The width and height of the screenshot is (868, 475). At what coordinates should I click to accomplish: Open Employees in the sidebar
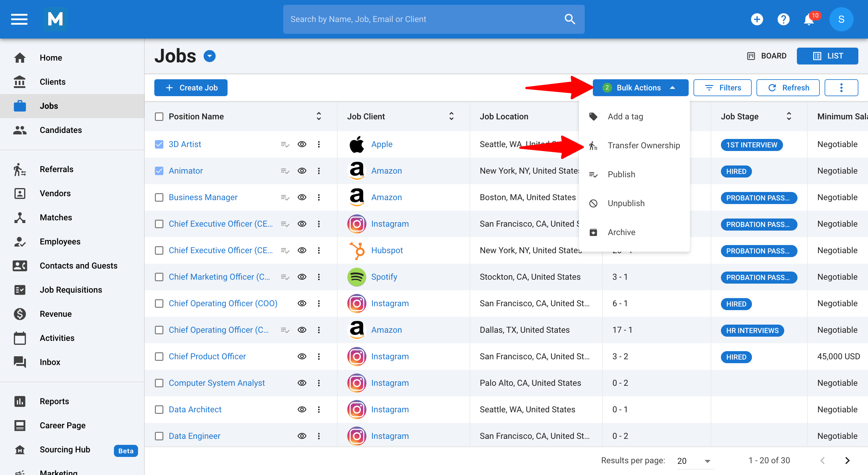72,241
